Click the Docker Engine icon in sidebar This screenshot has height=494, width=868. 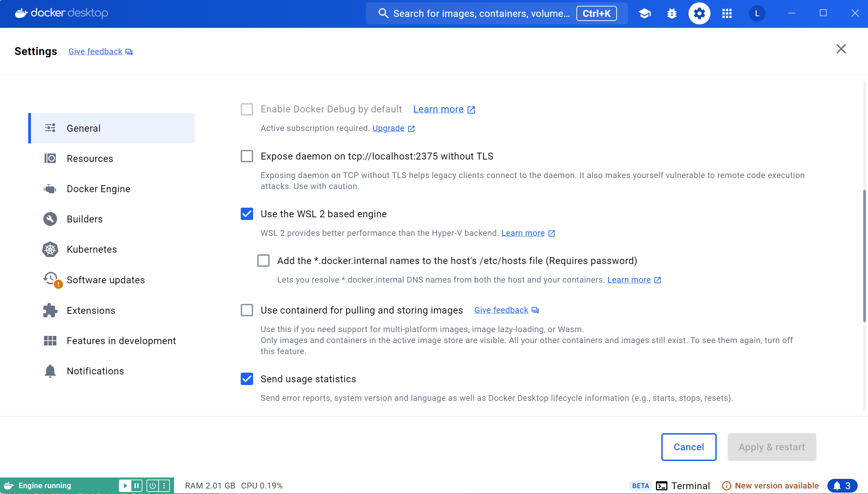coord(50,189)
